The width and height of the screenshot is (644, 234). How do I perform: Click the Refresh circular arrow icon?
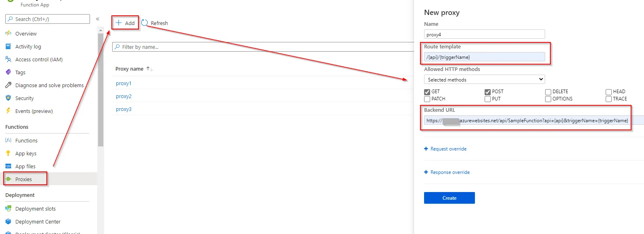(144, 23)
